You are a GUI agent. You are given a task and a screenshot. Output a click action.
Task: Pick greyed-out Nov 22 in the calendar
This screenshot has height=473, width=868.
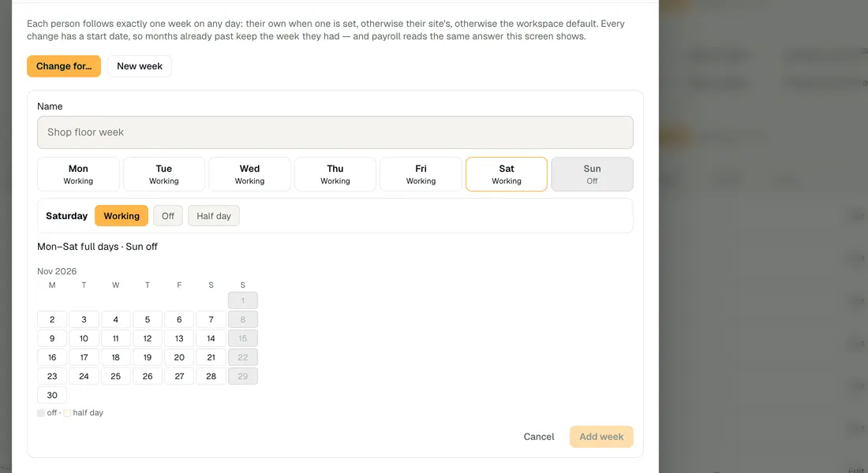pyautogui.click(x=243, y=357)
